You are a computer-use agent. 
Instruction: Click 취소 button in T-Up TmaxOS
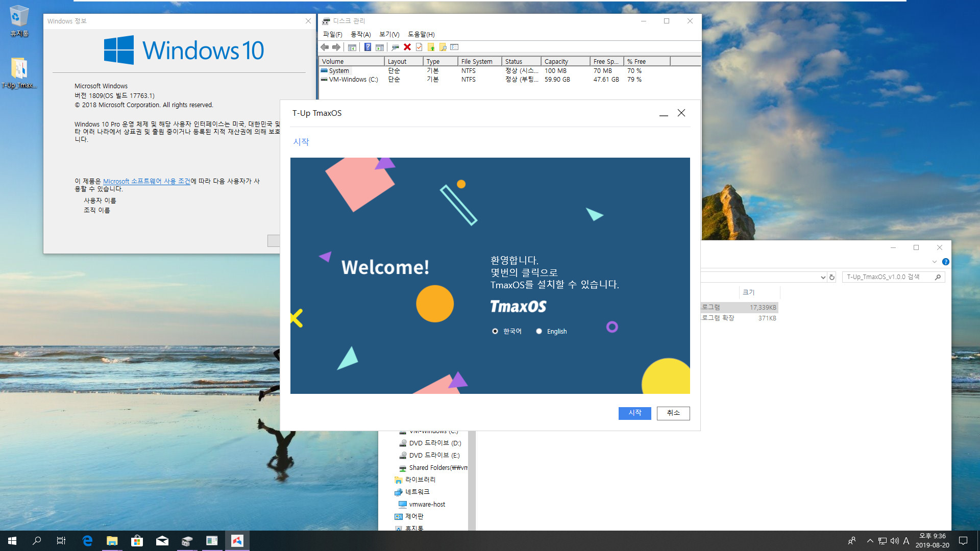click(x=673, y=413)
